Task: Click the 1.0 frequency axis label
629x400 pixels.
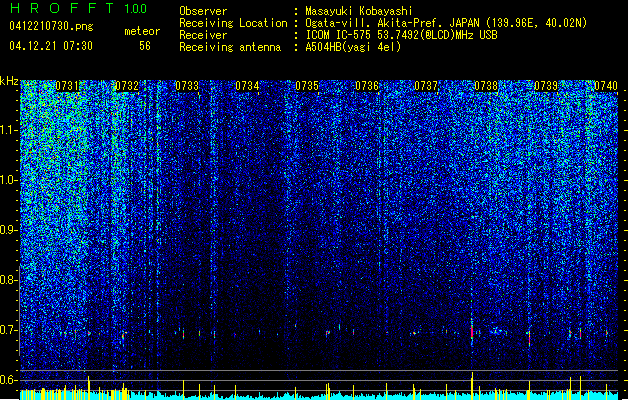Action: [x=9, y=180]
